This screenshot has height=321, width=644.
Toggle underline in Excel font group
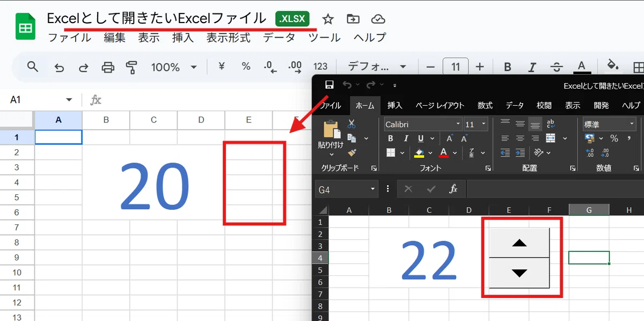pos(421,138)
